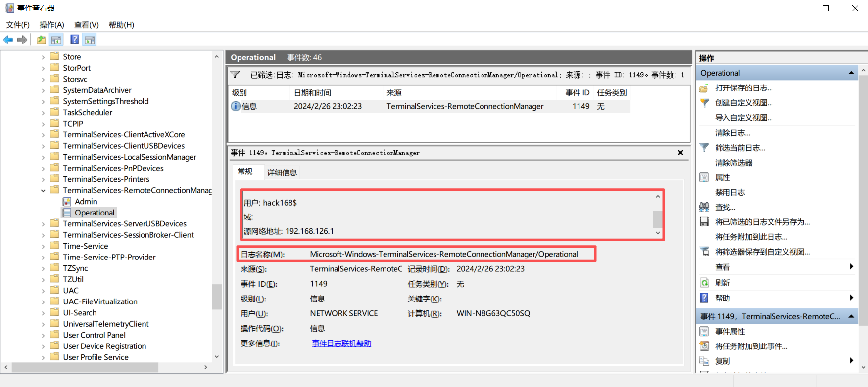Sort by the 级别 column header
The width and height of the screenshot is (868, 387).
(259, 93)
